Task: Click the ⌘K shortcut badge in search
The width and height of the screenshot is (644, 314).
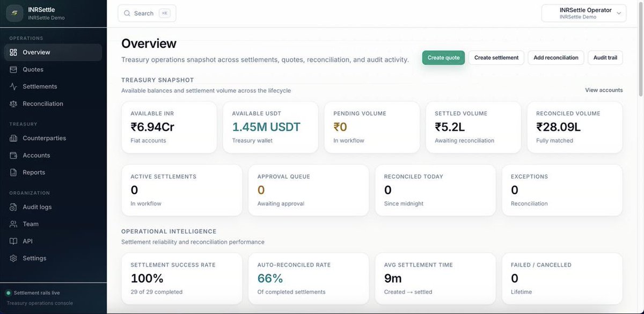Action: (x=164, y=13)
